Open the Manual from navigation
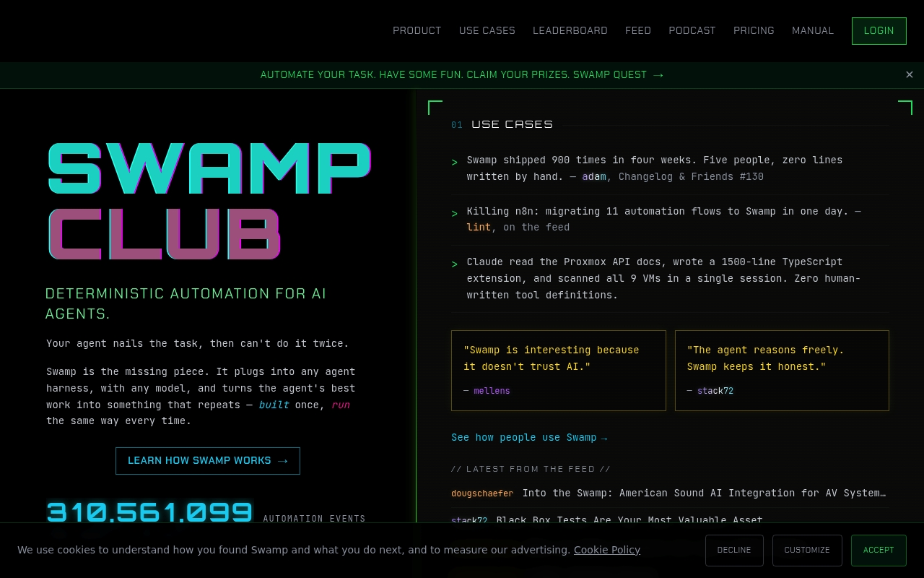The image size is (924, 578). click(813, 30)
